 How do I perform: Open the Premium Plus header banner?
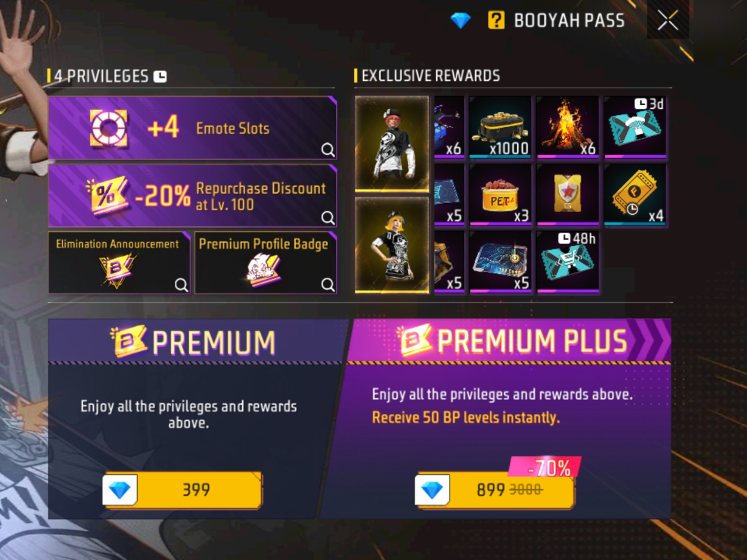(509, 341)
